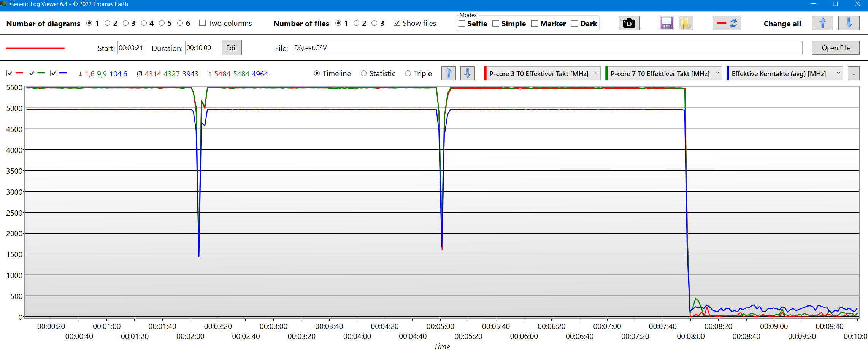Select 3 diagrams radio button
The image size is (868, 356).
click(x=125, y=23)
